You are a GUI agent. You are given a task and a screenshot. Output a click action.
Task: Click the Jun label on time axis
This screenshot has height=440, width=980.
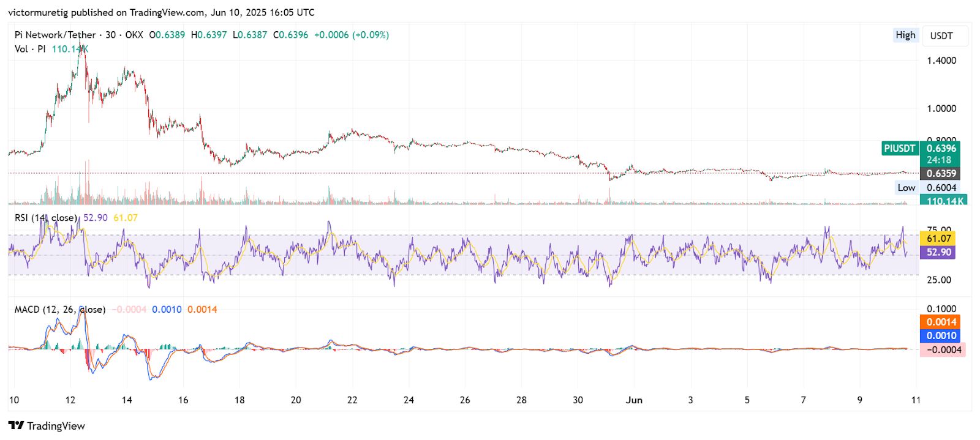tap(634, 400)
